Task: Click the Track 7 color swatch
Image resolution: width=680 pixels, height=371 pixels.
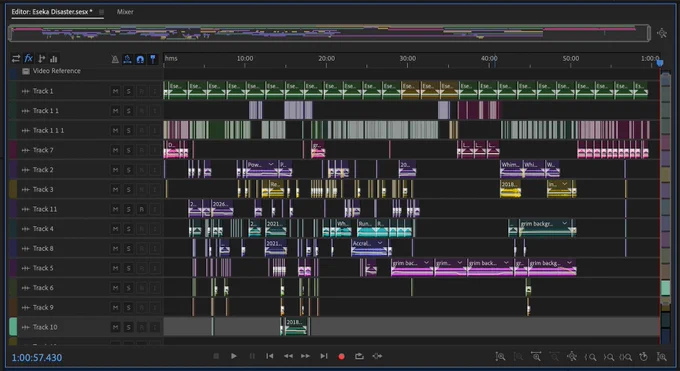Action: coord(13,150)
